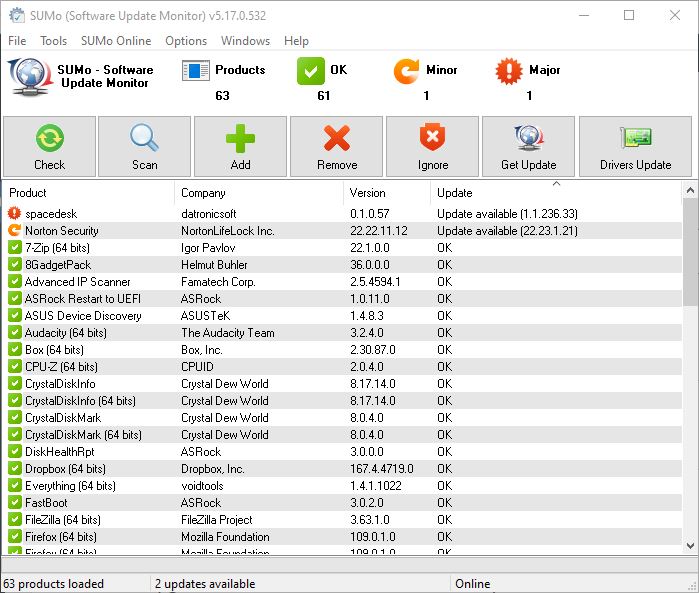Image resolution: width=699 pixels, height=593 pixels.
Task: Open Drivers Update
Action: click(635, 147)
